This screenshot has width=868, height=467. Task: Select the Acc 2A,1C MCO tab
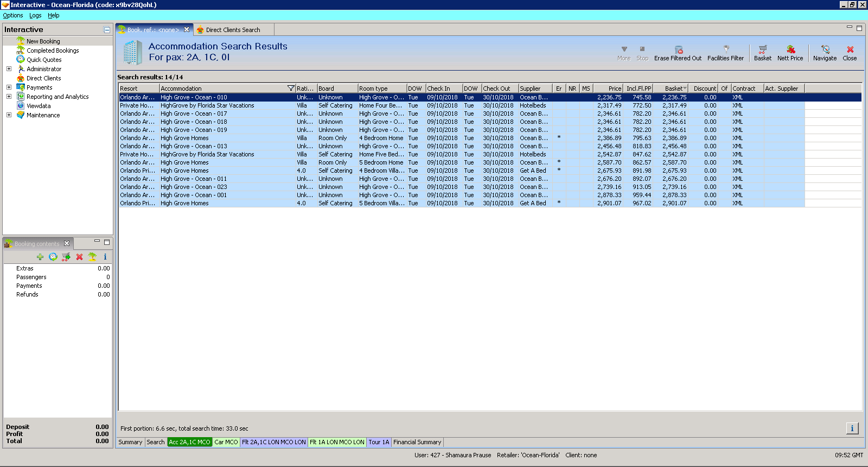click(x=189, y=442)
